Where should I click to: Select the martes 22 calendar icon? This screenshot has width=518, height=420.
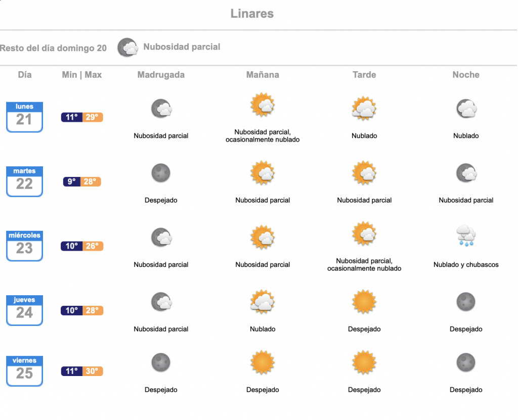(x=24, y=181)
